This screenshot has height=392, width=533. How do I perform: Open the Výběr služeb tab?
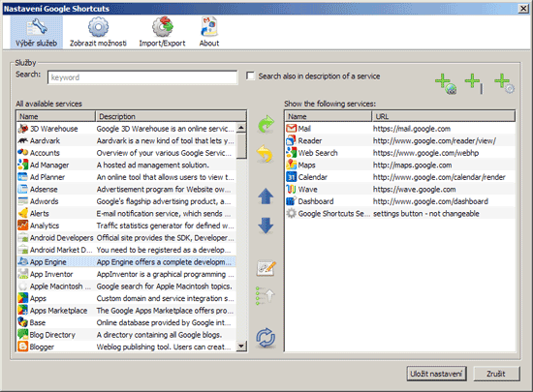point(37,33)
